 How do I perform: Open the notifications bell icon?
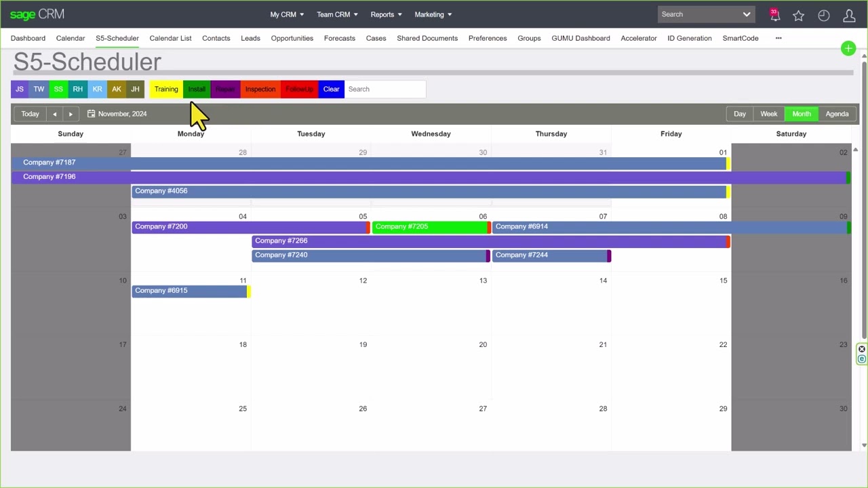(x=774, y=15)
